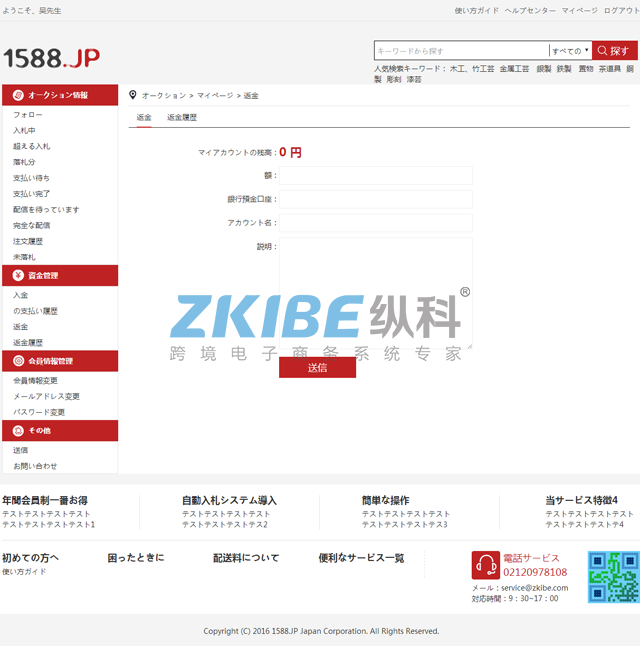
Task: Open 入札中 in the sidebar
Action: pyautogui.click(x=24, y=131)
